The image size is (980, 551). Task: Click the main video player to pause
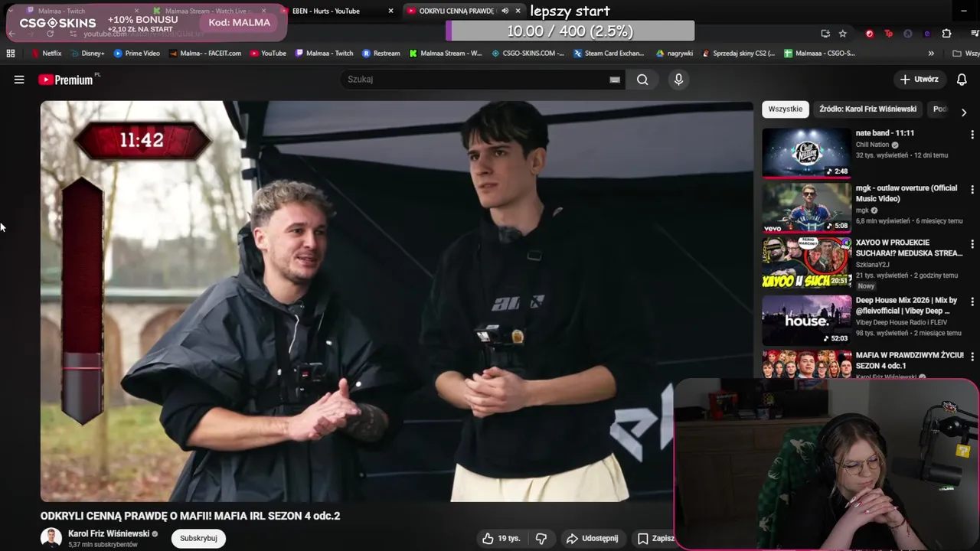click(x=397, y=302)
